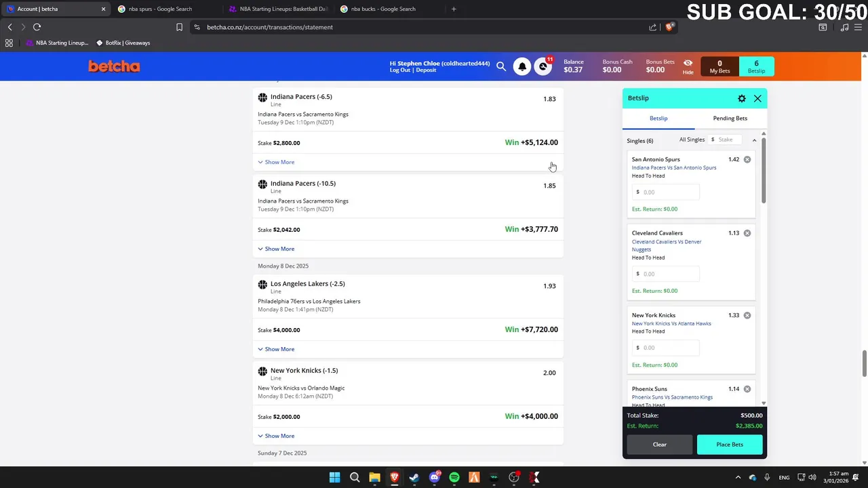Click New York Knicks stake input
Screen dimensions: 868x488
pyautogui.click(x=666, y=348)
